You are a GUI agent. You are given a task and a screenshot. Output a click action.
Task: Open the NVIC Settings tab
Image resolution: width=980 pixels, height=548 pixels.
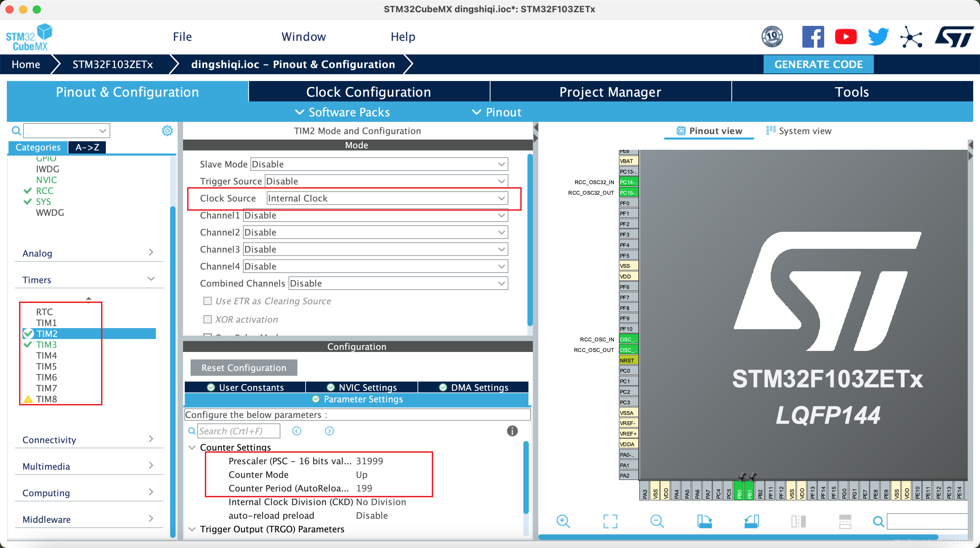coord(361,387)
